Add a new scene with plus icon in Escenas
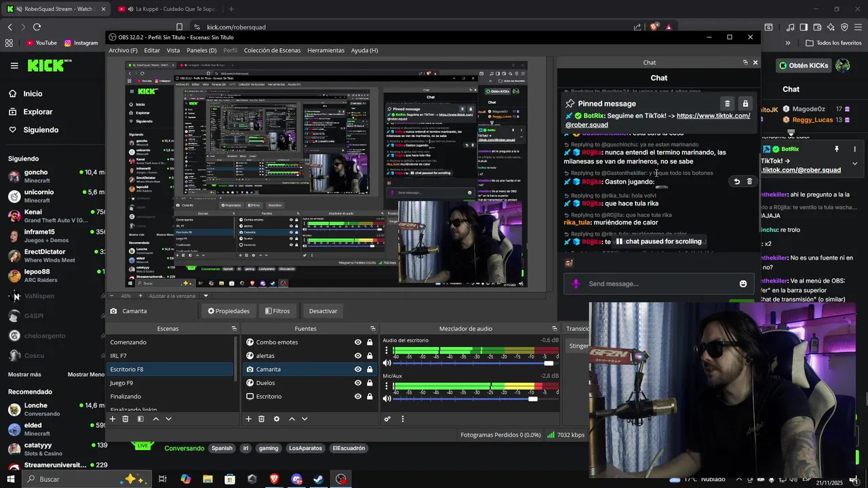 113,419
